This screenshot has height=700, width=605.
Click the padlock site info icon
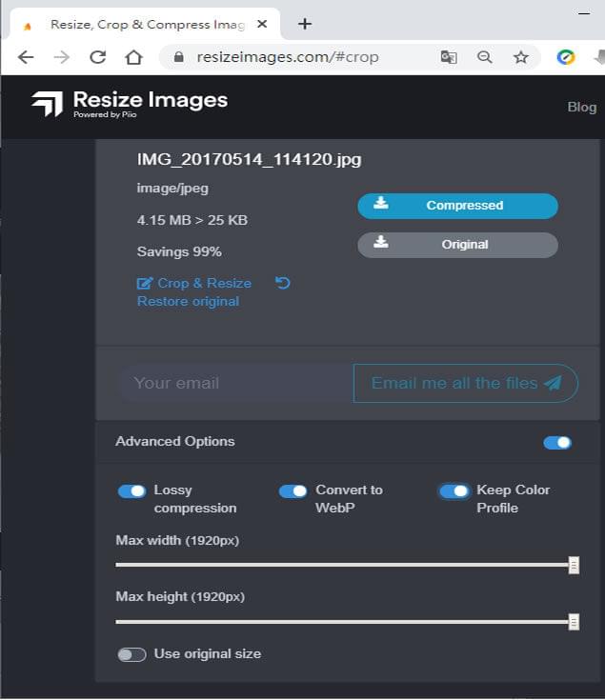click(178, 57)
